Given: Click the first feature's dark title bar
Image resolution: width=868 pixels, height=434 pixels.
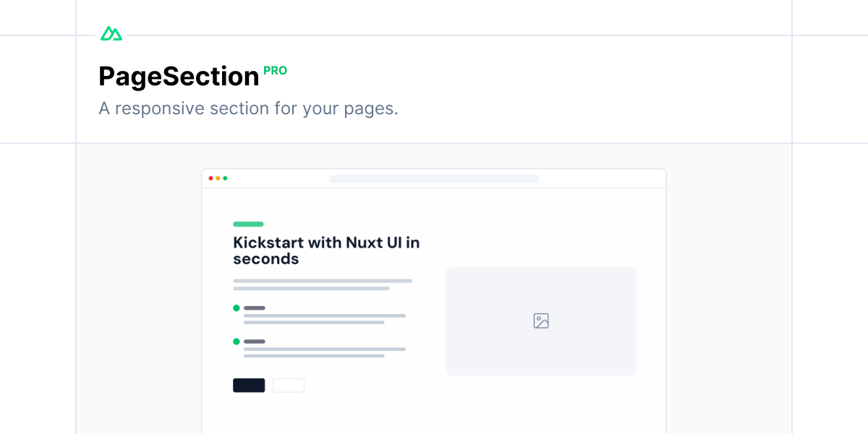Looking at the screenshot, I should (255, 308).
